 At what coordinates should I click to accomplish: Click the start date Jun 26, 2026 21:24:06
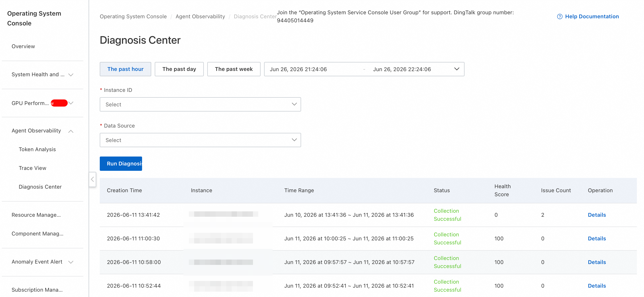click(x=298, y=69)
